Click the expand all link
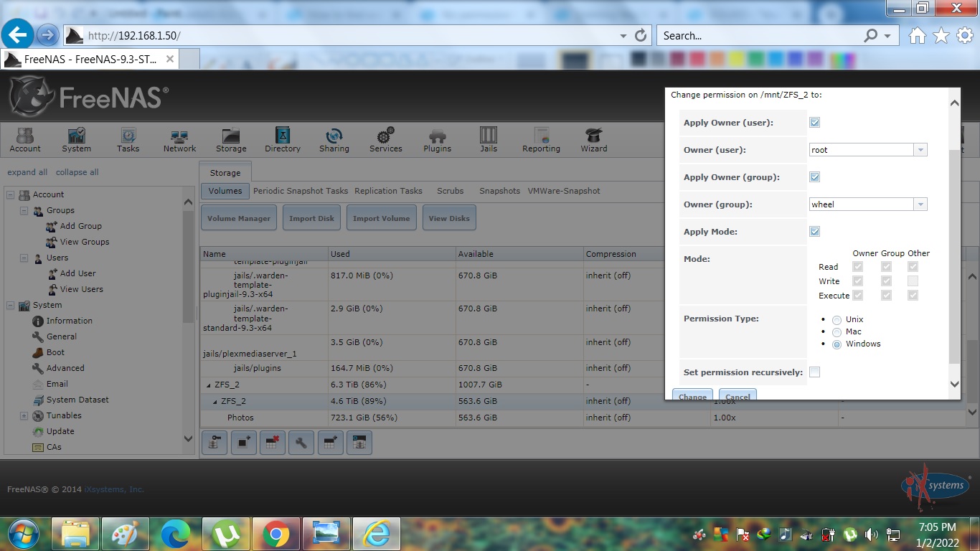The image size is (980, 551). (27, 172)
